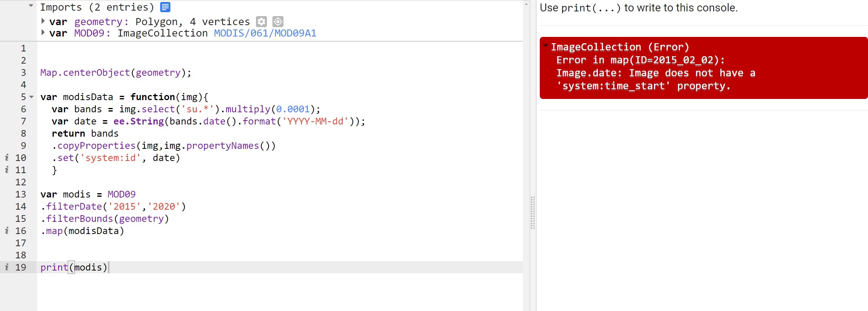Click 'Polygon, 4 vertices' description
Image resolution: width=868 pixels, height=311 pixels.
click(193, 22)
